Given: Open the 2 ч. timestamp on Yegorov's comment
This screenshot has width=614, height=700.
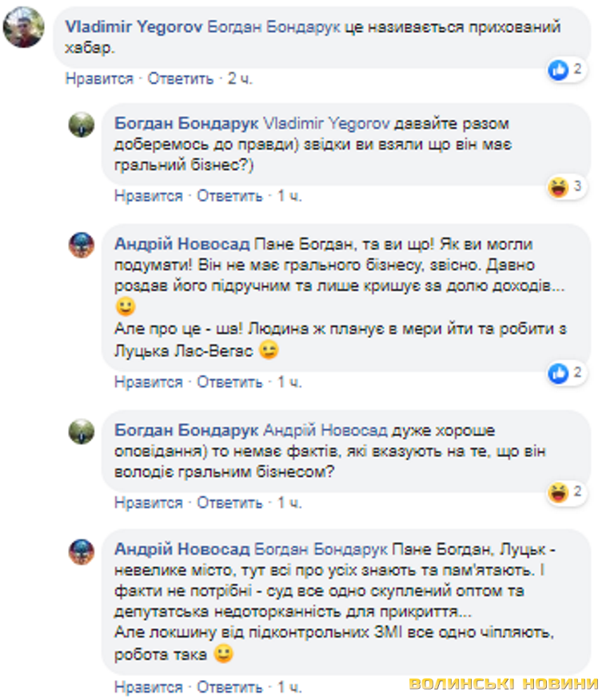Looking at the screenshot, I should click(240, 78).
